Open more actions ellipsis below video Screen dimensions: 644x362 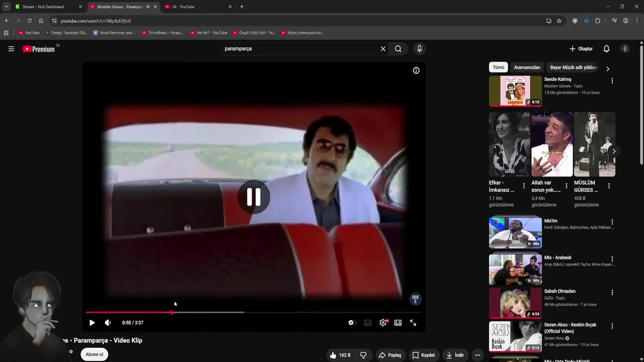point(477,355)
